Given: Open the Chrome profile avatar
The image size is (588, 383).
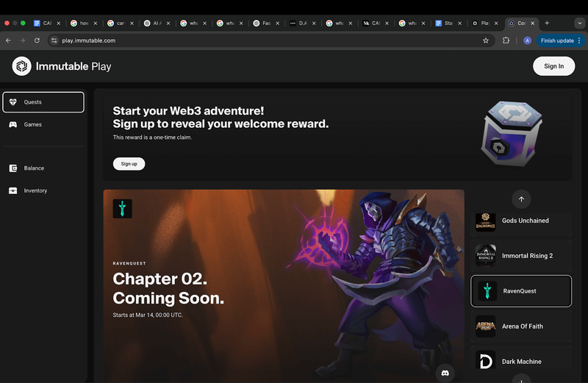Looking at the screenshot, I should point(527,40).
